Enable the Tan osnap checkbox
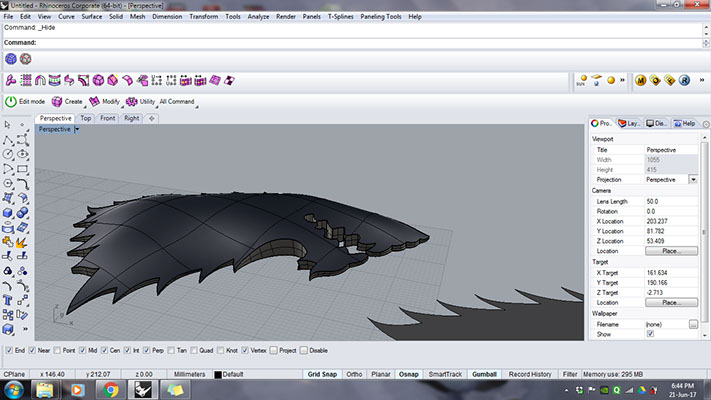This screenshot has width=711, height=400. pos(171,351)
